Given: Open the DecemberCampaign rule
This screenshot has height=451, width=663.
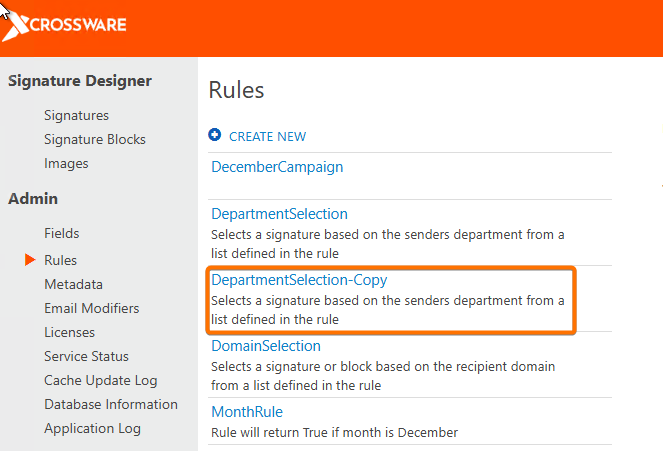Looking at the screenshot, I should tap(277, 167).
